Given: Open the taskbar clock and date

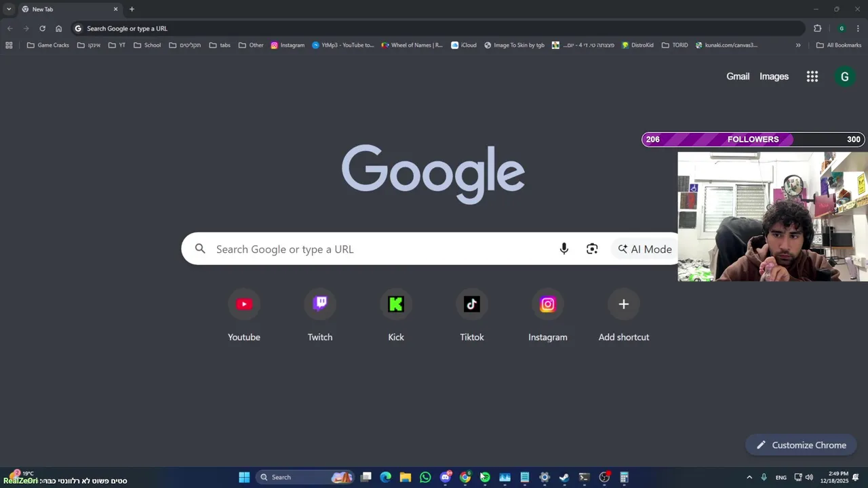Looking at the screenshot, I should coord(834,477).
